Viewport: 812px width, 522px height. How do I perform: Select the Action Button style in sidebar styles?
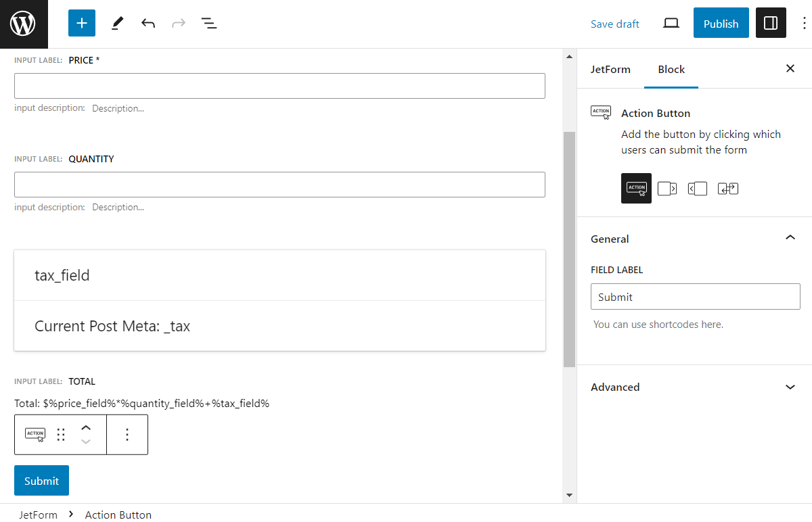(636, 188)
